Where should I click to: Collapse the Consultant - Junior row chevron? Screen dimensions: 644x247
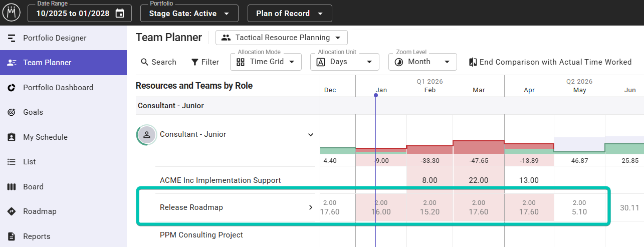coord(311,135)
